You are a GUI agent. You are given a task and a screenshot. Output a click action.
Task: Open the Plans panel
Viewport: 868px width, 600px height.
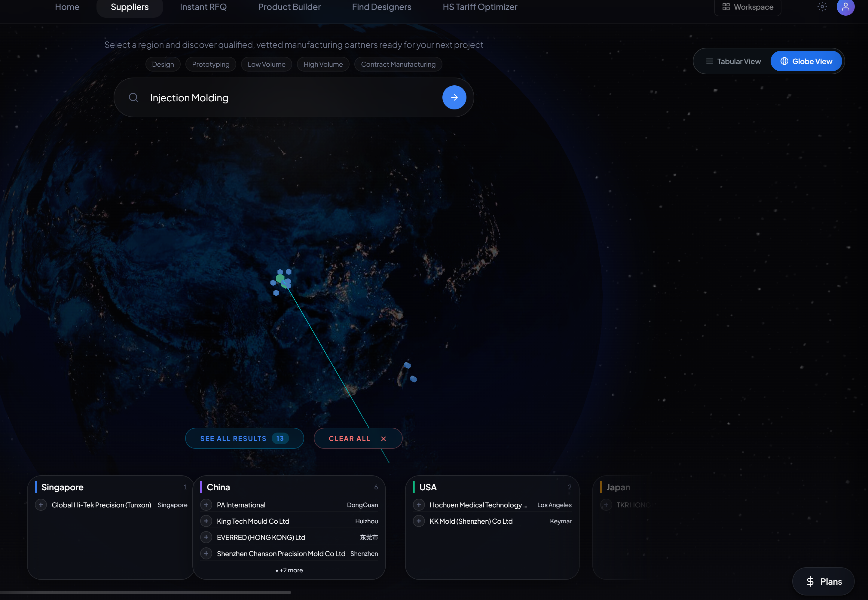[823, 582]
